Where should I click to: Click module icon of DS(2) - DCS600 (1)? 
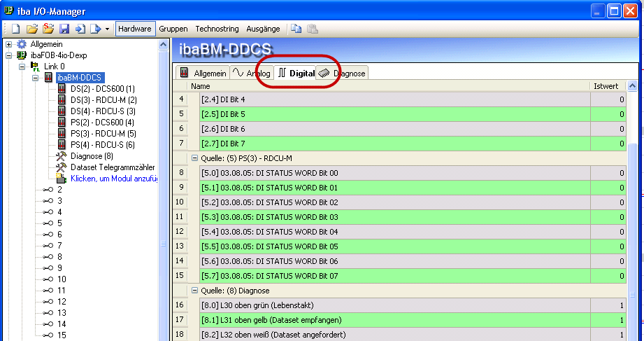pos(62,88)
